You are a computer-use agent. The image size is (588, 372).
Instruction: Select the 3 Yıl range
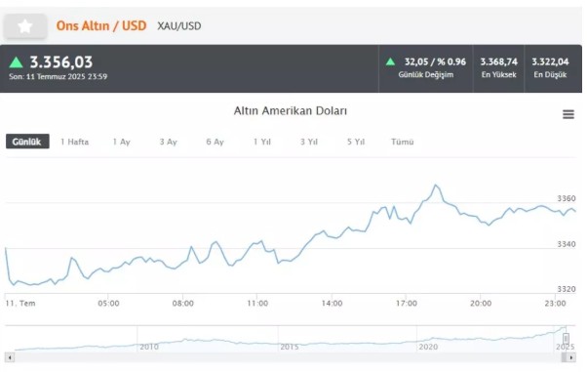pos(308,142)
